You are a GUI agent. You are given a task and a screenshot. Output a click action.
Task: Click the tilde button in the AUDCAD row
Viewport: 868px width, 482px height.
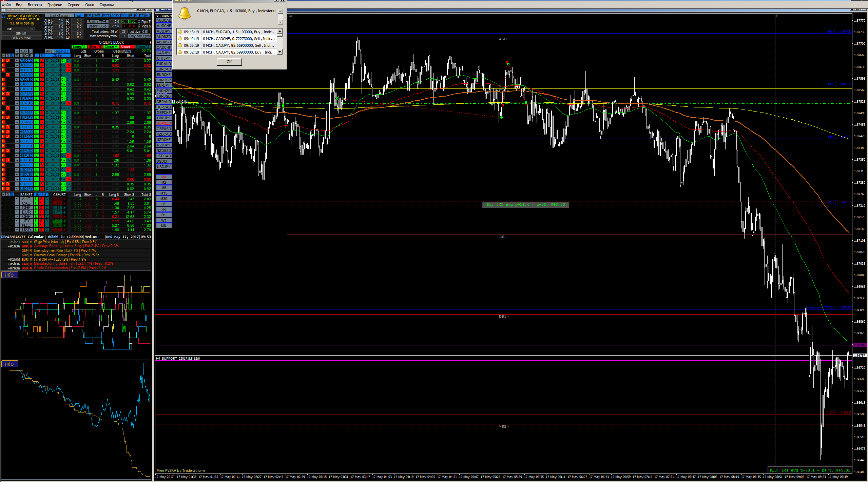click(17, 61)
